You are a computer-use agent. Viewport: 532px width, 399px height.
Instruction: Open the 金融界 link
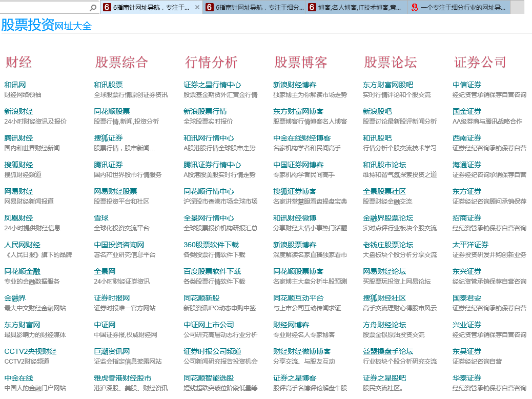[15, 298]
